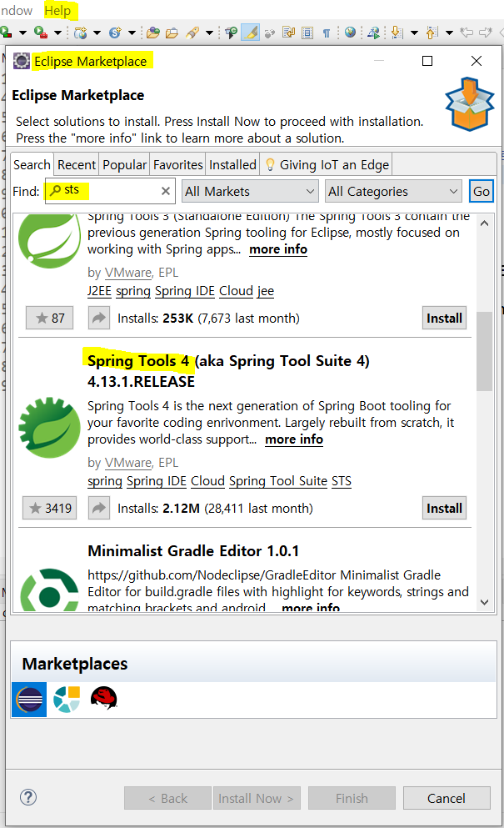This screenshot has height=828, width=504.
Task: Install Spring Tools 4 plugin
Action: [444, 508]
